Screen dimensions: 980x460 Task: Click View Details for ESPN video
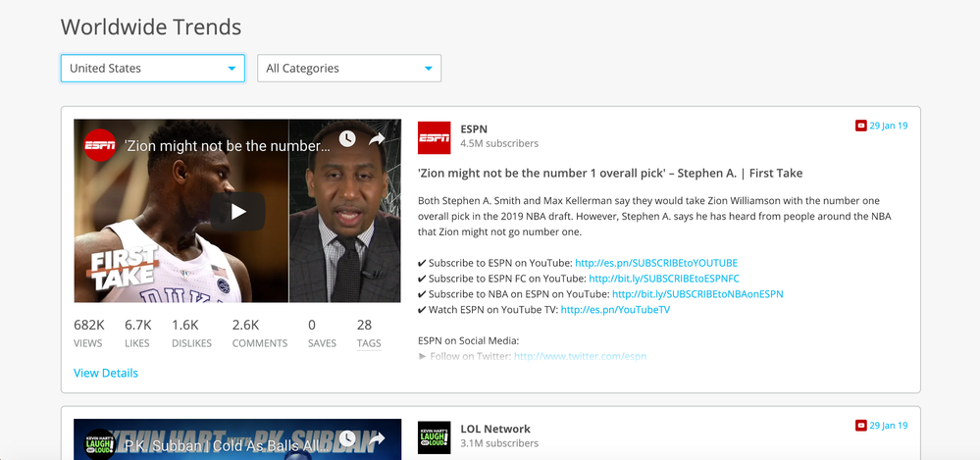[x=106, y=373]
